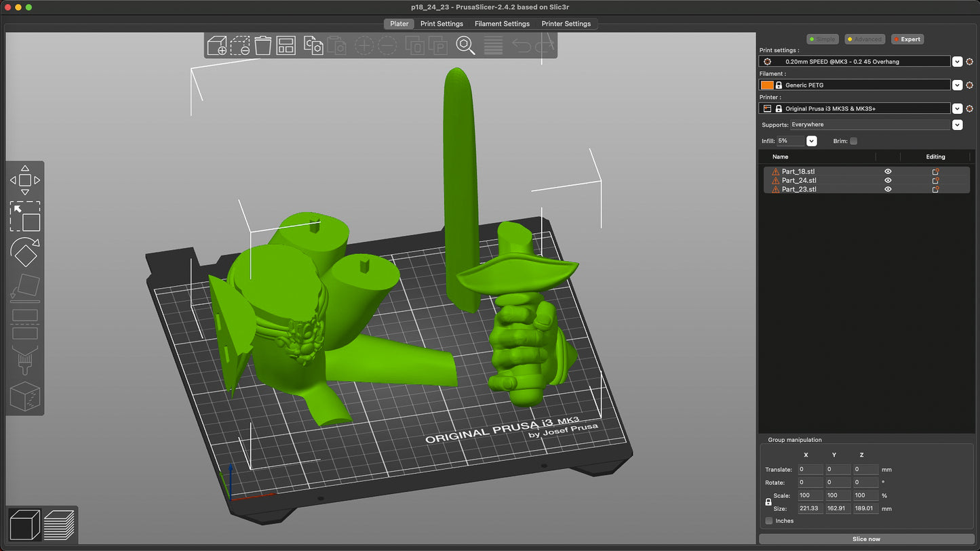Screen dimensions: 980x551
Task: Enable the Inches checkbox
Action: [768, 521]
